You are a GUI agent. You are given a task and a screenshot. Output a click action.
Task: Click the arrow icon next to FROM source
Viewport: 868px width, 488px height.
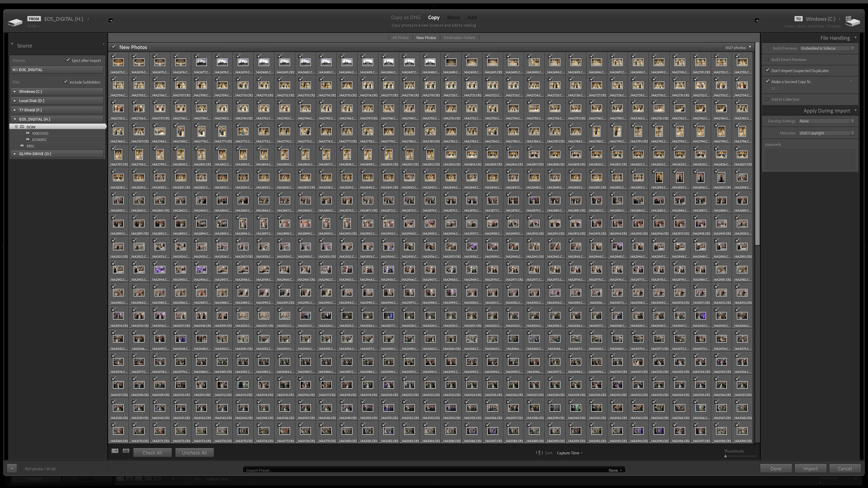click(x=111, y=21)
